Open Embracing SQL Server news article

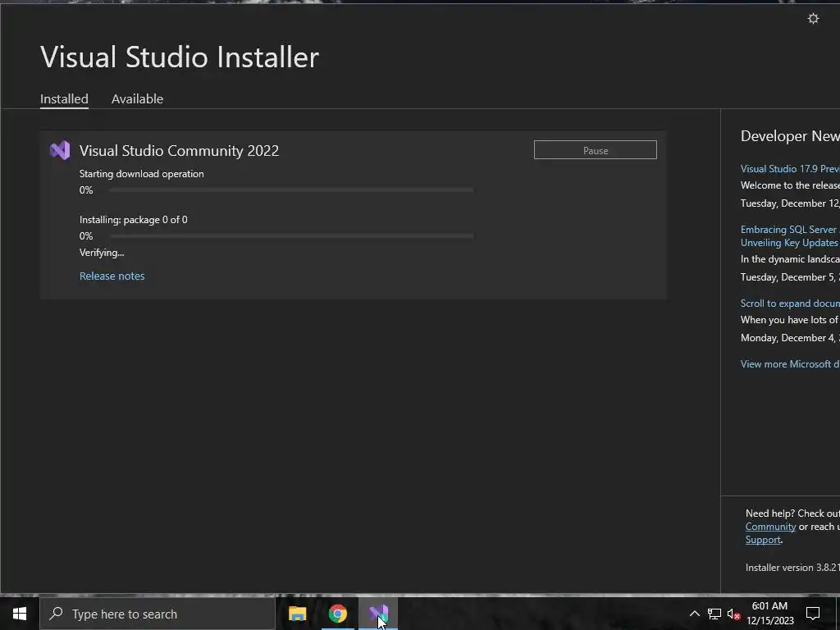pyautogui.click(x=790, y=235)
